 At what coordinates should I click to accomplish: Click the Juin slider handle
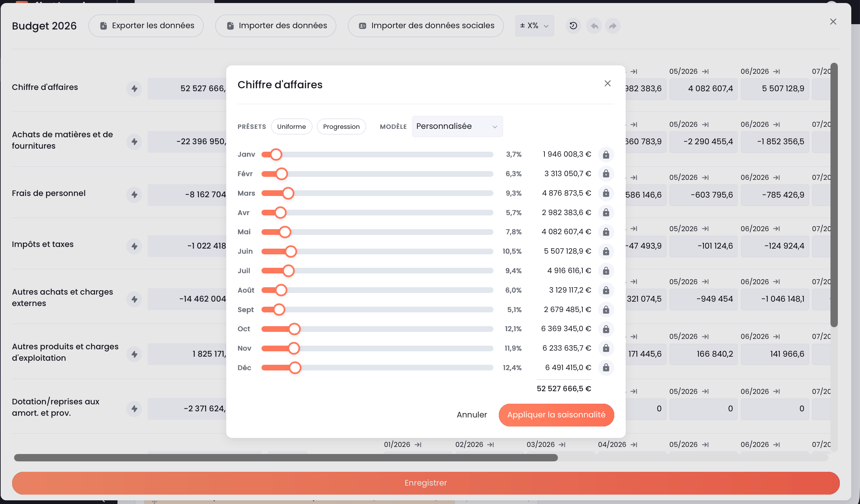(x=291, y=251)
